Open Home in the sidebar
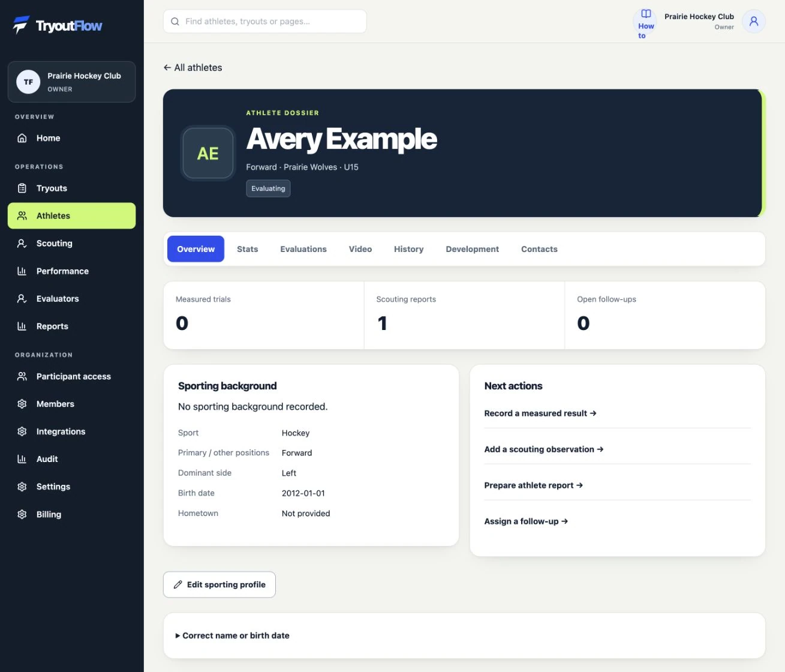Screen dimensions: 785x672 tap(71, 138)
